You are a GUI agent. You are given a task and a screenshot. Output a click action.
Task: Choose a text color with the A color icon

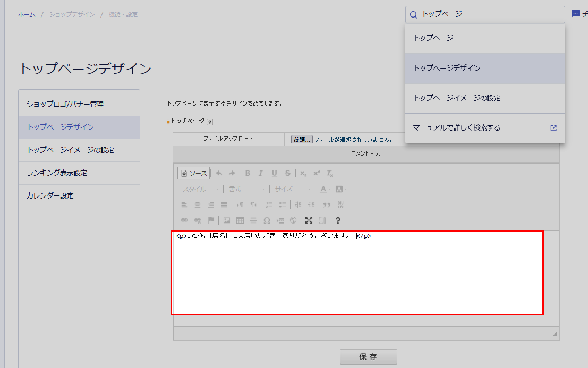point(322,188)
